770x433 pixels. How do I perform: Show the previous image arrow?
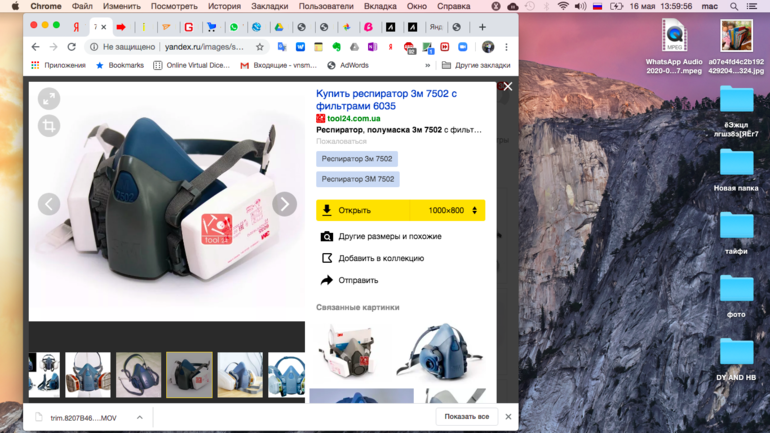pos(49,204)
